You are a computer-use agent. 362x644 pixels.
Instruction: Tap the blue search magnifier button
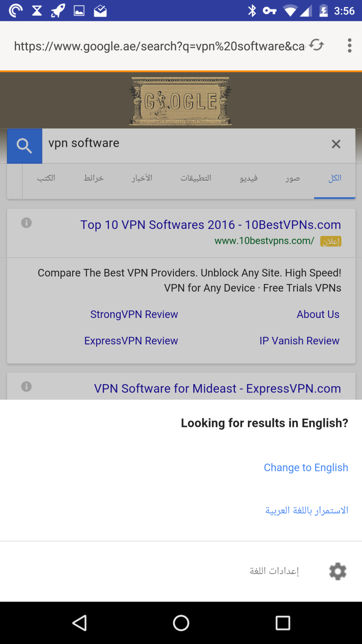click(25, 146)
